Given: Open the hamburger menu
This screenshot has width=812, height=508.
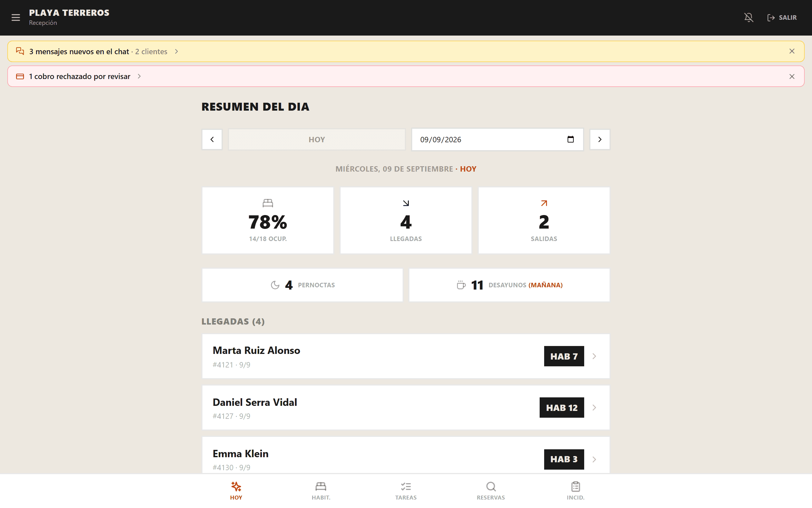Looking at the screenshot, I should click(16, 17).
